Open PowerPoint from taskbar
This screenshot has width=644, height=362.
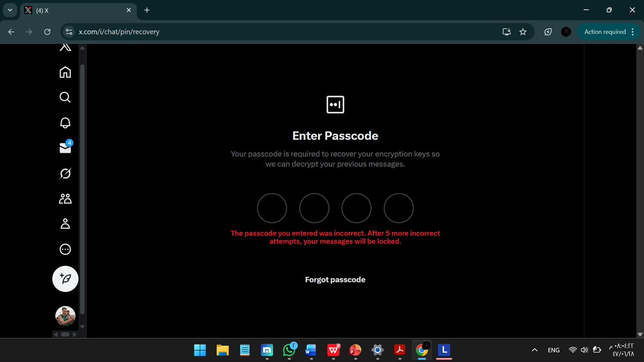355,350
